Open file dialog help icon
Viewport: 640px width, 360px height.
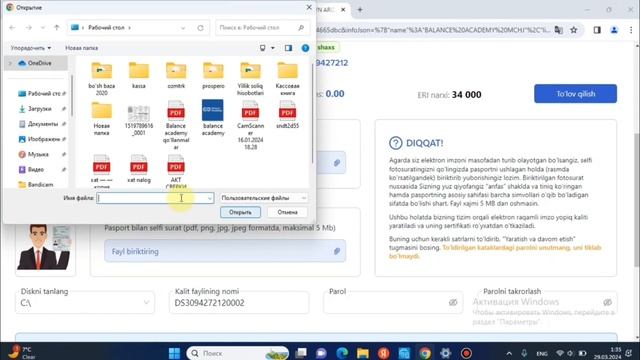coord(305,48)
